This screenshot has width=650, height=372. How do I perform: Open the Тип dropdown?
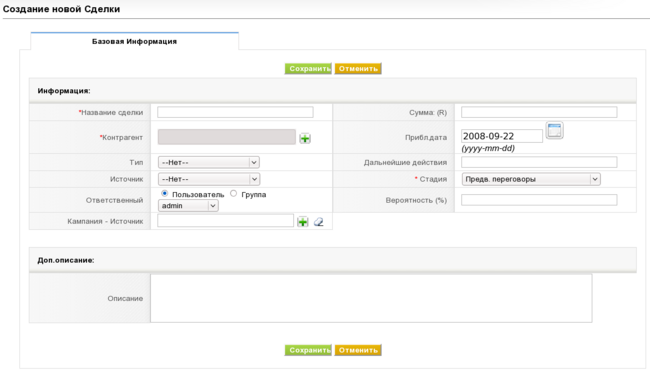click(x=209, y=162)
